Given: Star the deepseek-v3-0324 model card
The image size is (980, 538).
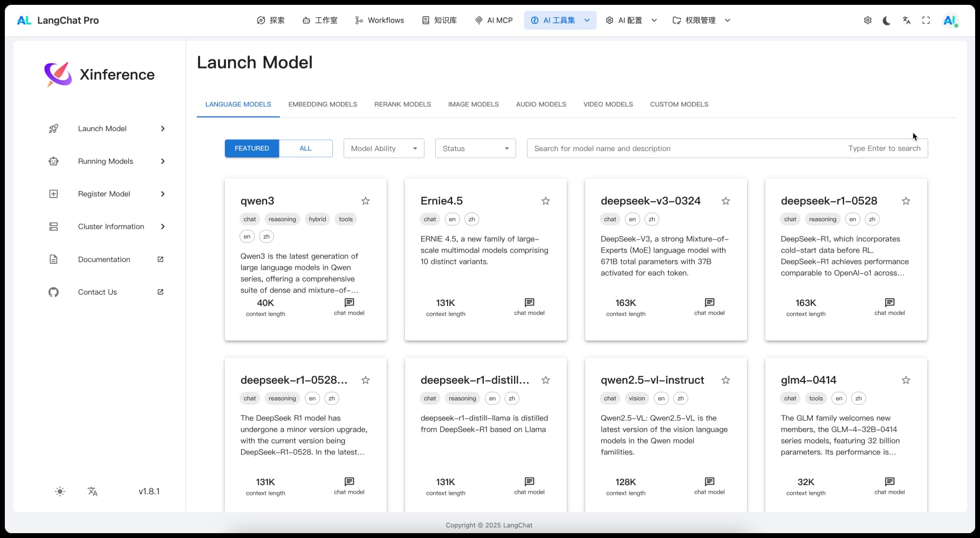Looking at the screenshot, I should [x=725, y=201].
